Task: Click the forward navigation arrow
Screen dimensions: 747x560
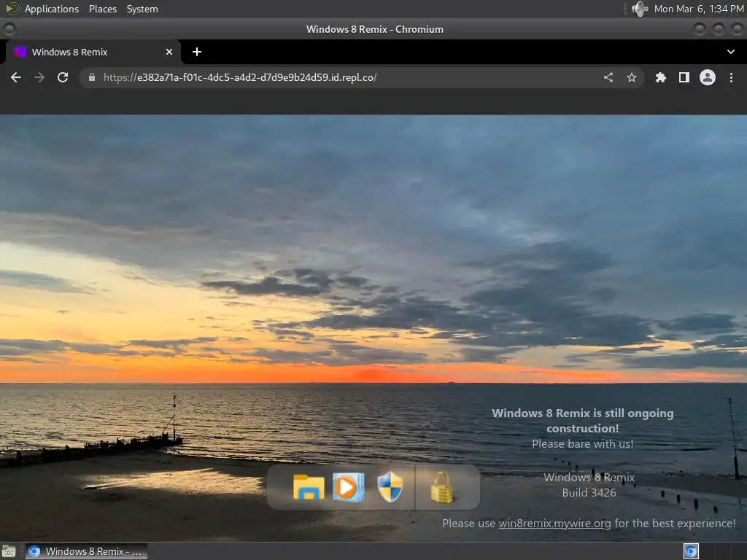Action: (x=39, y=77)
